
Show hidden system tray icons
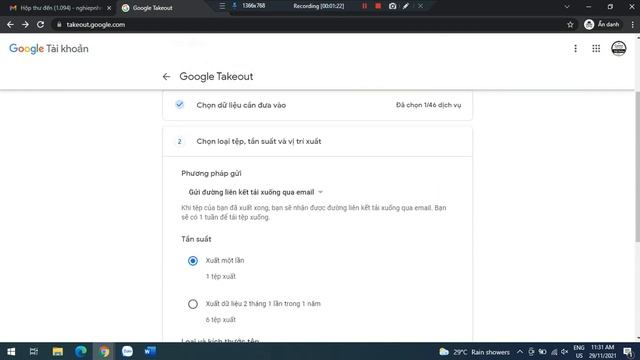click(520, 352)
